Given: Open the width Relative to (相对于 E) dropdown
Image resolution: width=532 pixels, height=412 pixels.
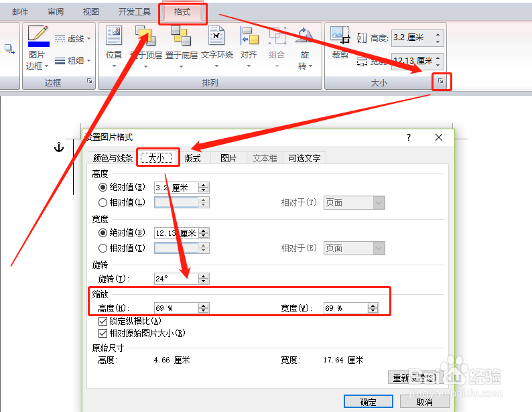Looking at the screenshot, I should pos(354,249).
